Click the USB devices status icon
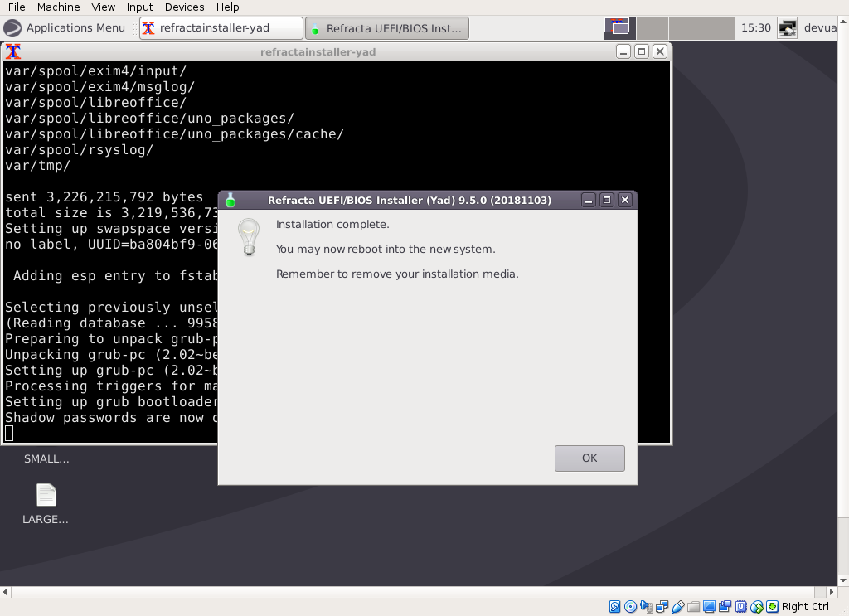This screenshot has width=849, height=616. click(x=678, y=607)
